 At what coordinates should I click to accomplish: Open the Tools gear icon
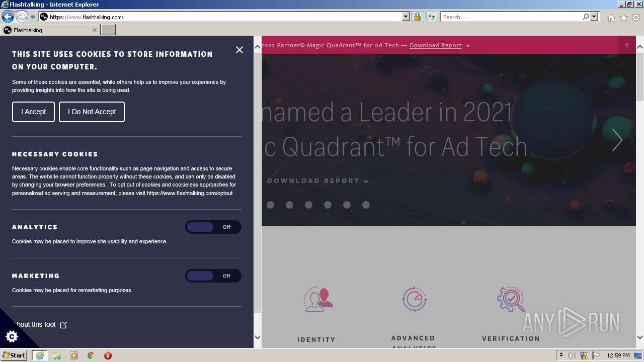click(x=636, y=18)
